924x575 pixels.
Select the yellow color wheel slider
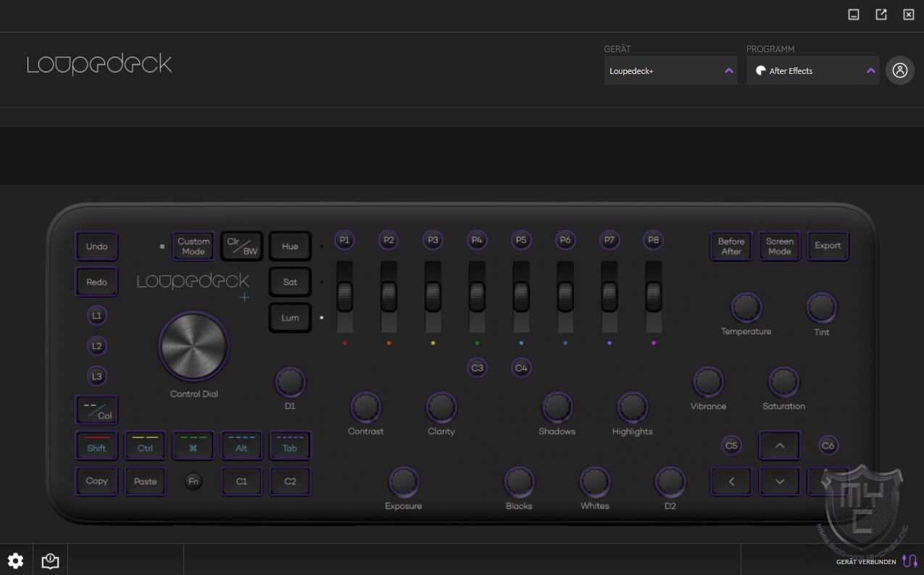(433, 297)
